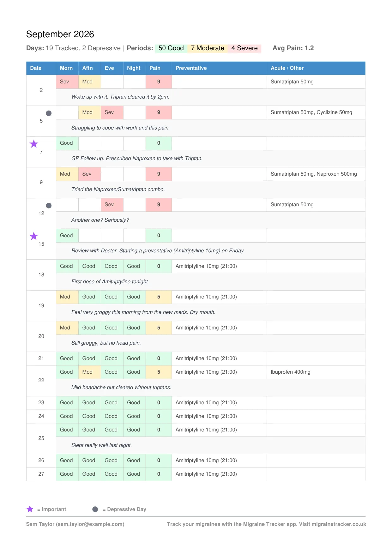Viewport: 392px width, 554px height.
Task: Click the migrainetracker.co.uk footer line
Action: (x=267, y=524)
